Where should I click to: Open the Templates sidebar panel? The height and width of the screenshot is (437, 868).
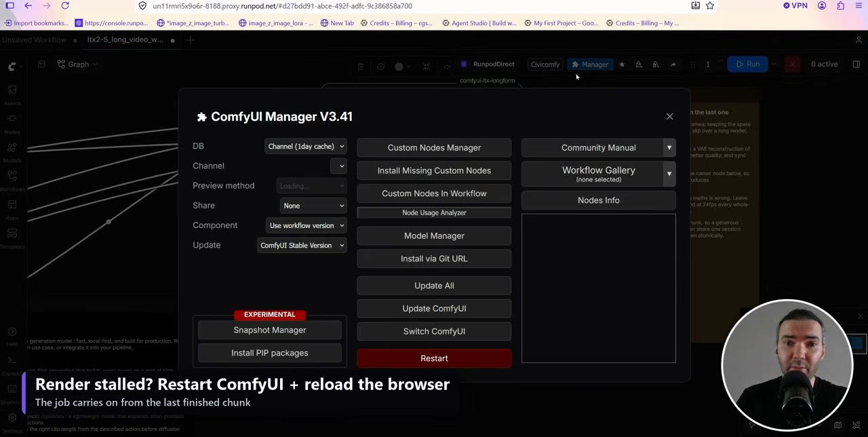coord(12,237)
